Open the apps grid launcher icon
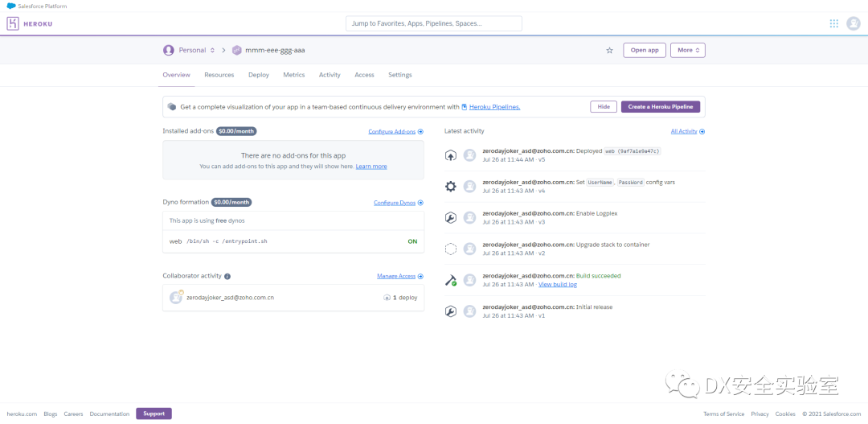The width and height of the screenshot is (868, 424). pyautogui.click(x=833, y=23)
